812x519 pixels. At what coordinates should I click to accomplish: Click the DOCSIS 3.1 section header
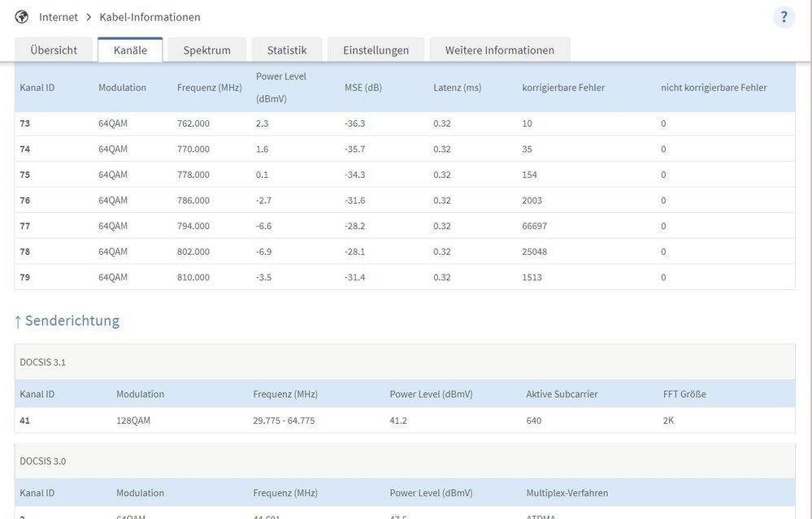43,362
